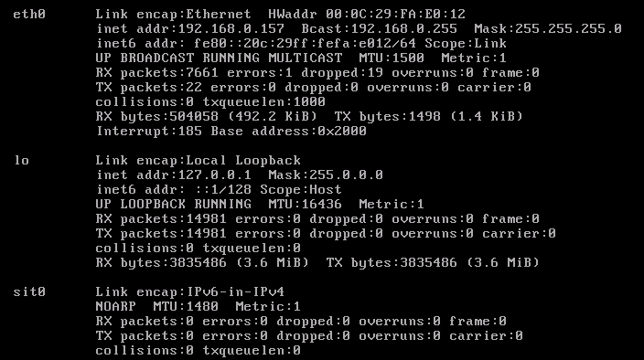Click the HWaddr 00:0C:29:FA:E0:12 value
The width and height of the screenshot is (644, 360).
click(x=366, y=15)
